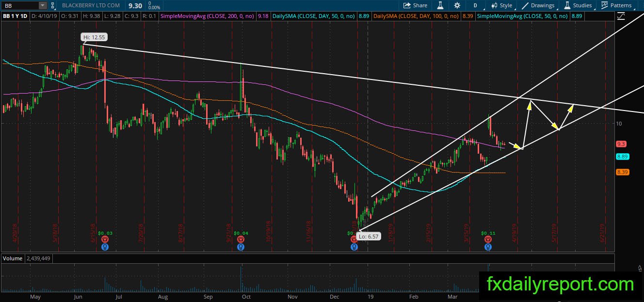Viewport: 644px width, 302px height.
Task: Click the earnings phone icon under $0.11
Action: [x=488, y=239]
